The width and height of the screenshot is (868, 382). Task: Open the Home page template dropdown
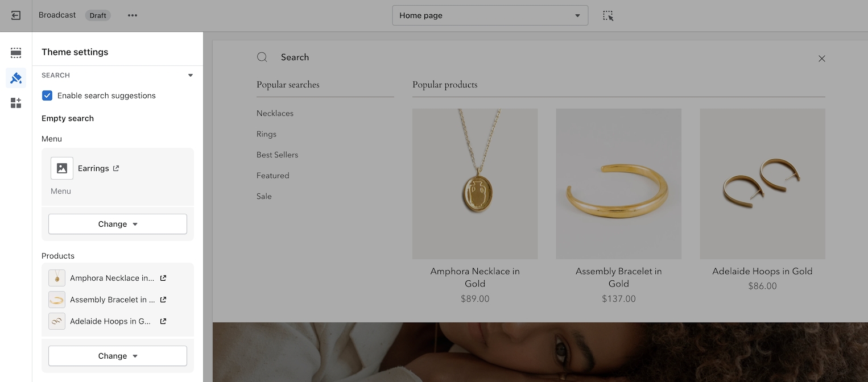(x=490, y=15)
